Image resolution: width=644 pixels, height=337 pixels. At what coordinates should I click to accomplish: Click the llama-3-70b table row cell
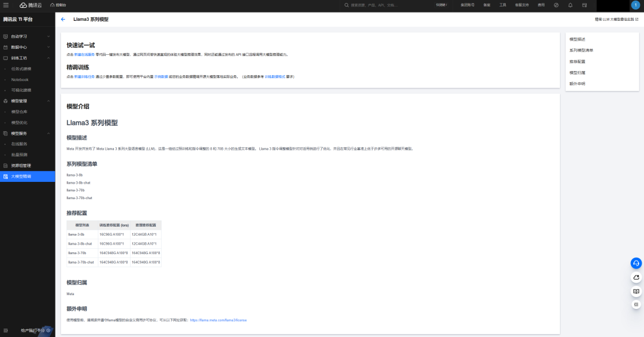(82, 253)
